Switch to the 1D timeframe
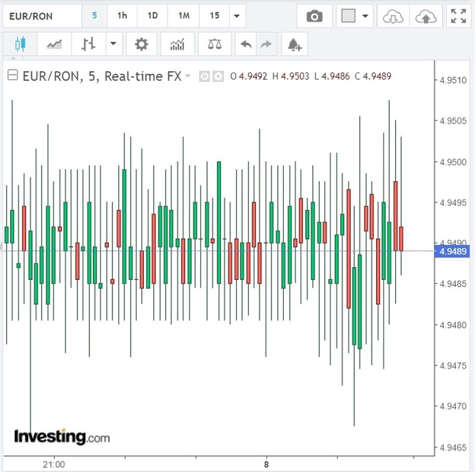 [153, 16]
